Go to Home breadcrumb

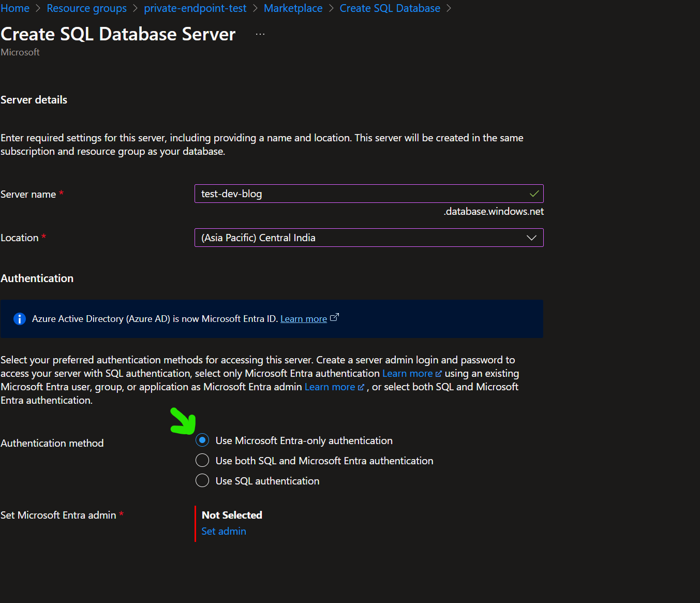pyautogui.click(x=15, y=8)
